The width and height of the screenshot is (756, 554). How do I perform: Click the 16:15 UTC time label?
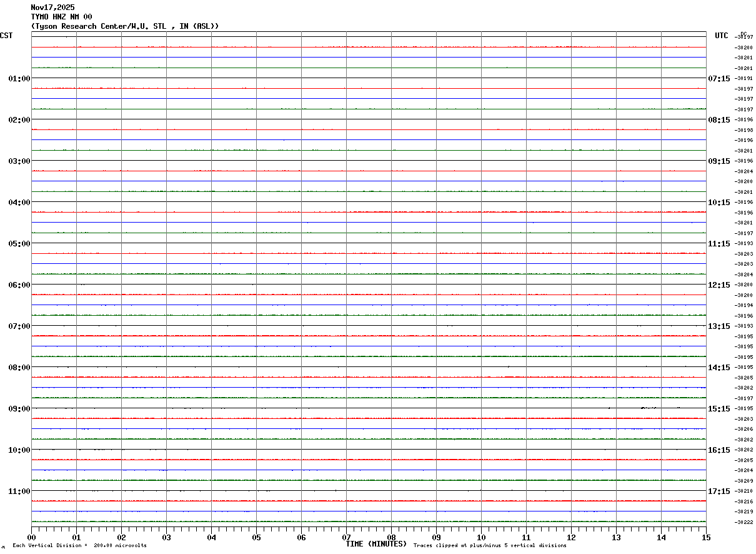tap(719, 450)
